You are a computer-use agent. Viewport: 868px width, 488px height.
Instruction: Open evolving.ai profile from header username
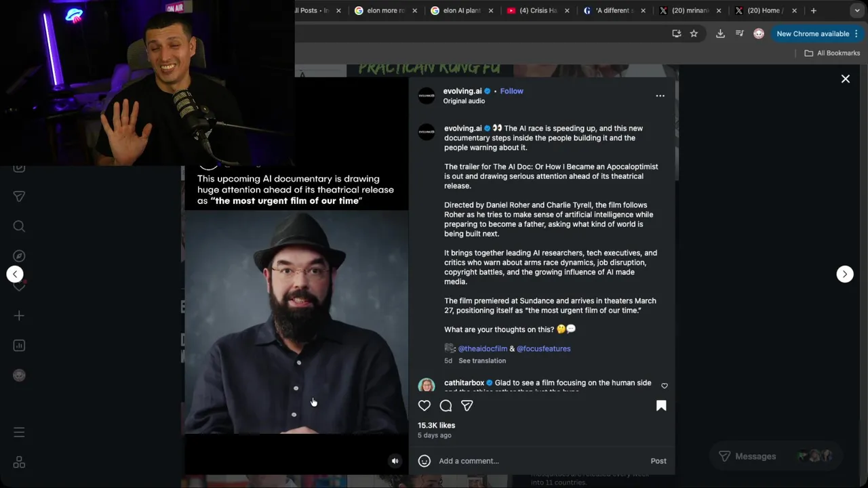pyautogui.click(x=462, y=91)
